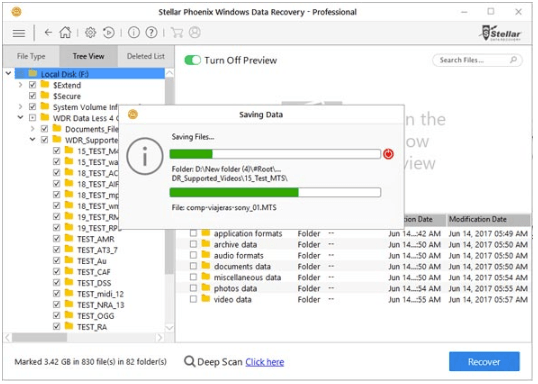
Task: Click the Search Files input field
Action: (477, 60)
